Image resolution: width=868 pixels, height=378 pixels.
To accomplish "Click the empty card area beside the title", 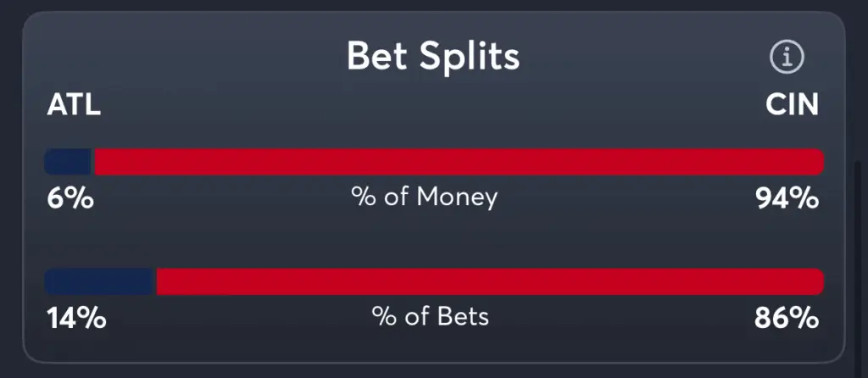I will coord(183,57).
